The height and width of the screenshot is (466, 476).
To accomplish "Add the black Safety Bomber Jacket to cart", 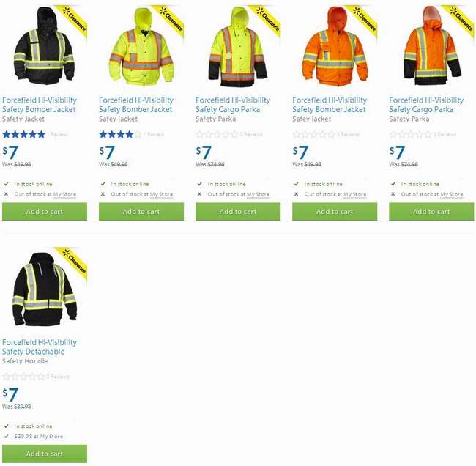I will (x=45, y=212).
